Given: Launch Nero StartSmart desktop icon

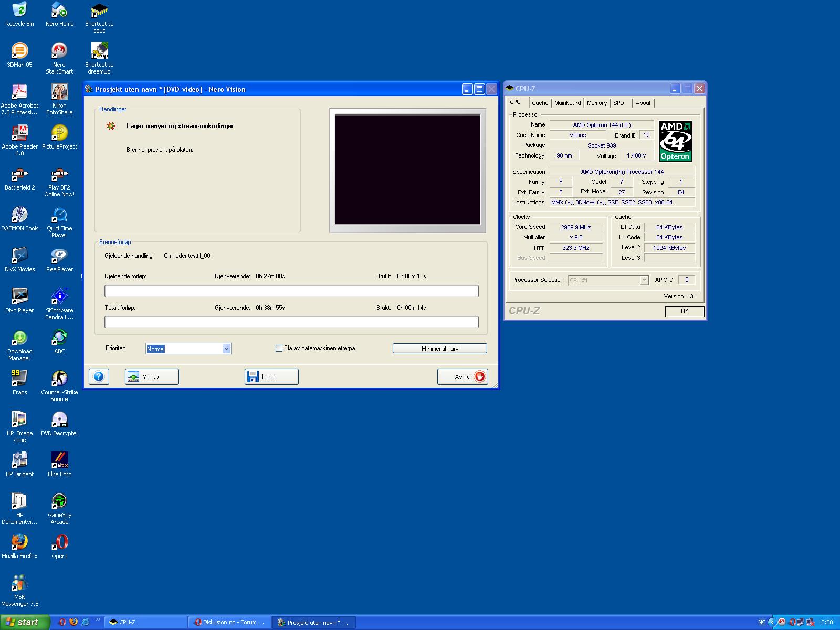Looking at the screenshot, I should (x=59, y=58).
